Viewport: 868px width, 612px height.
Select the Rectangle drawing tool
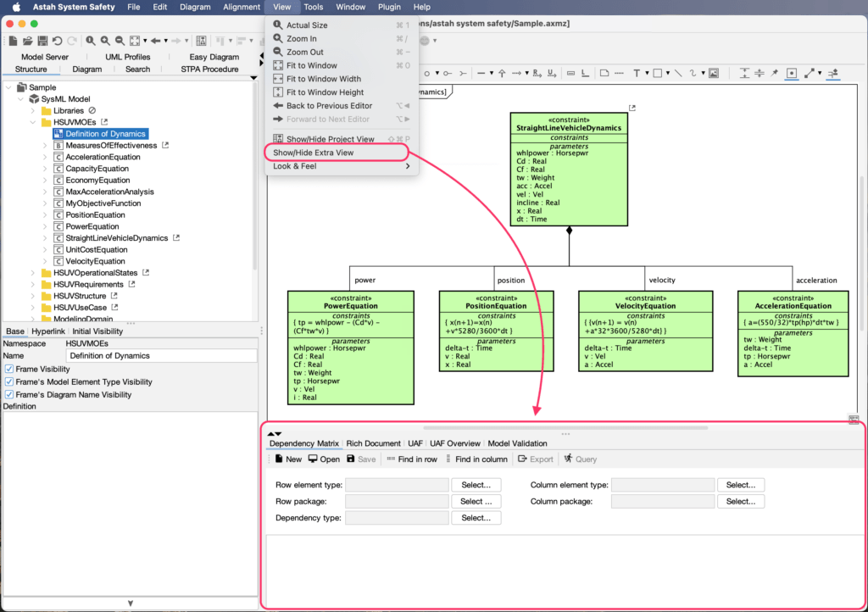(656, 73)
